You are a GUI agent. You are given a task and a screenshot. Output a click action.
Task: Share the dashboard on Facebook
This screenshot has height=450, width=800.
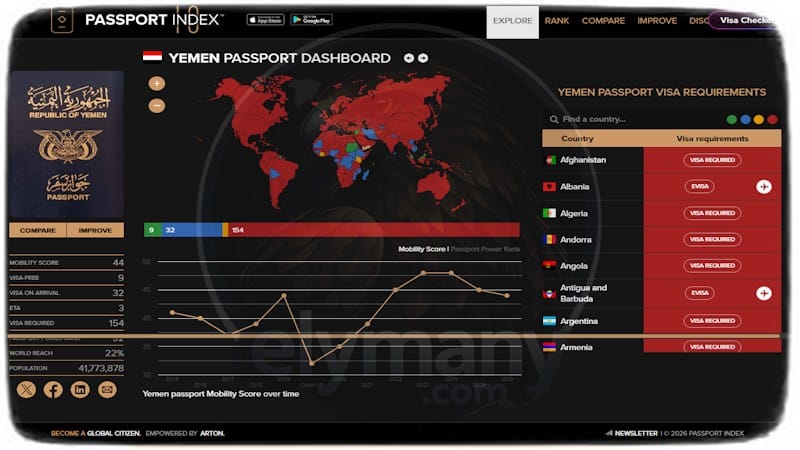click(53, 390)
